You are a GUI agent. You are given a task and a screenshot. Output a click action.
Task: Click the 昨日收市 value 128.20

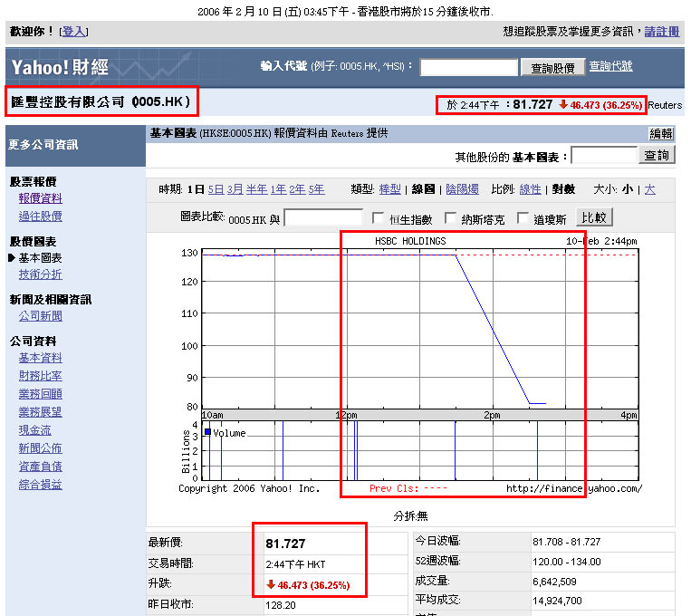281,605
